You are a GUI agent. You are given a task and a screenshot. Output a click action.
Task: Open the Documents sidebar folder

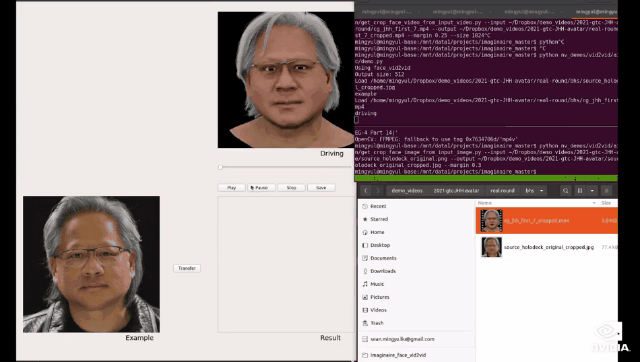[x=383, y=258]
